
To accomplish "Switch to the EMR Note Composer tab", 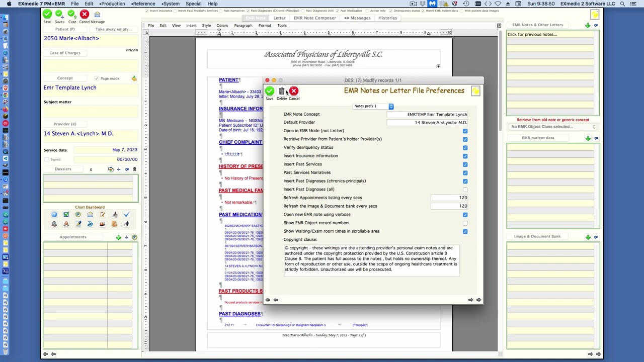I will click(x=314, y=18).
